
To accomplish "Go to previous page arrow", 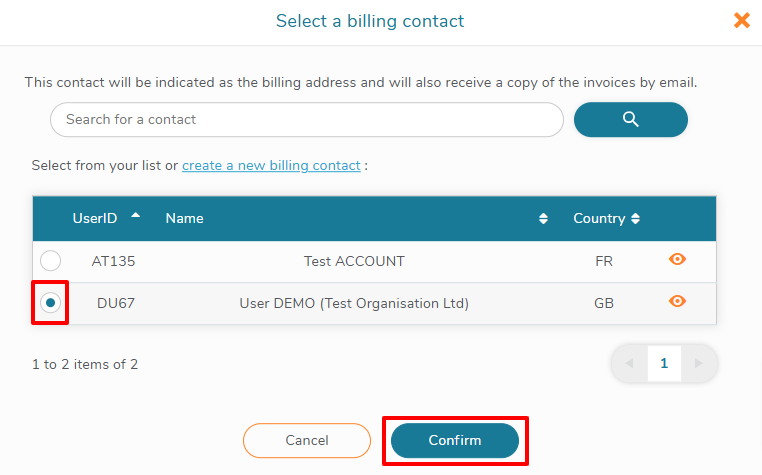I will [629, 363].
